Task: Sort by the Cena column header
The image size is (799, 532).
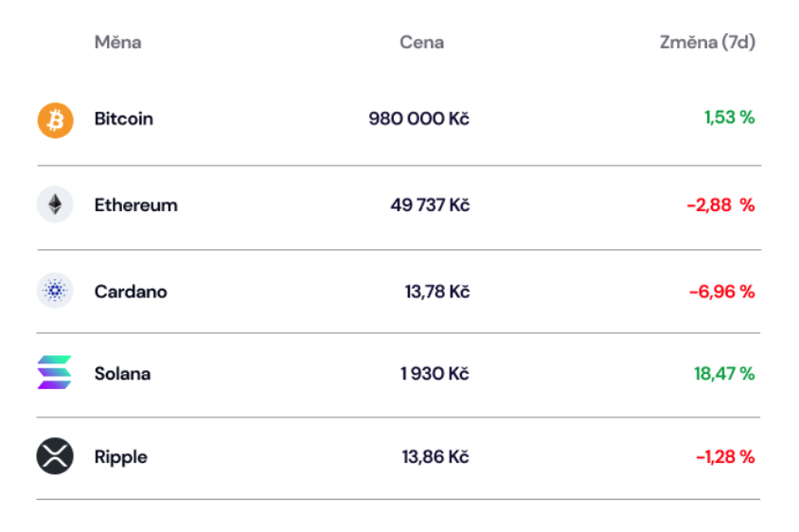Action: point(421,43)
